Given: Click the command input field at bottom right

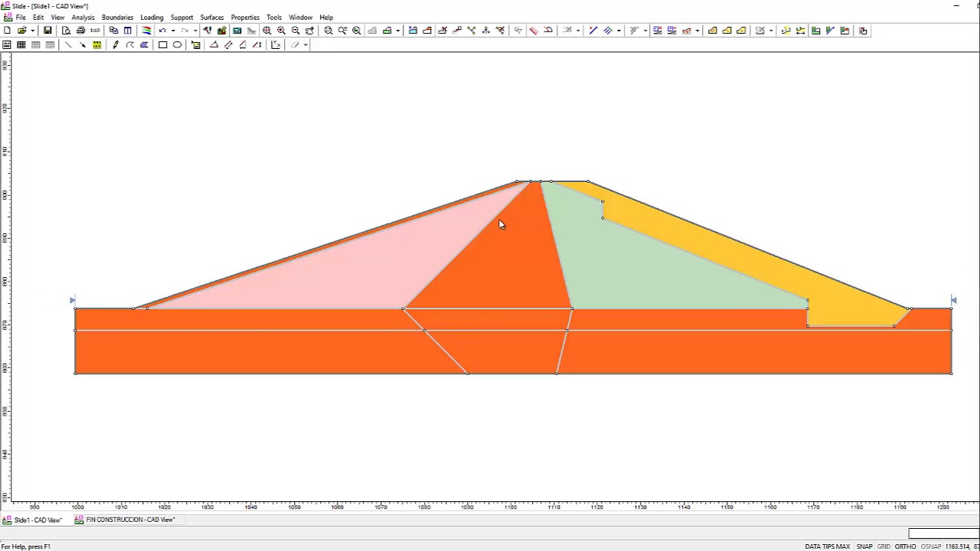Looking at the screenshot, I should click(x=944, y=533).
